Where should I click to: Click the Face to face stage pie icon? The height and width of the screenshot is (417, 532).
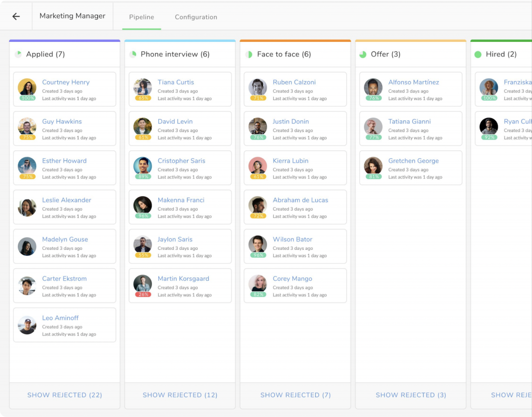pos(248,54)
